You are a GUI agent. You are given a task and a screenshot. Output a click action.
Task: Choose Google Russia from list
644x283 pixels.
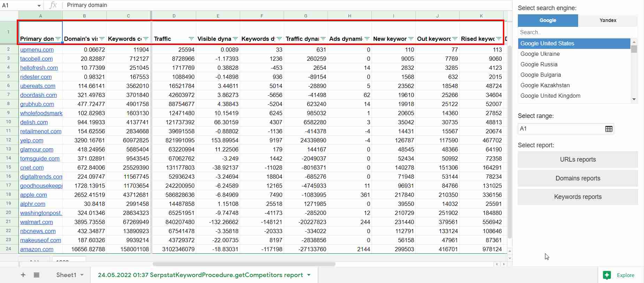click(x=574, y=64)
